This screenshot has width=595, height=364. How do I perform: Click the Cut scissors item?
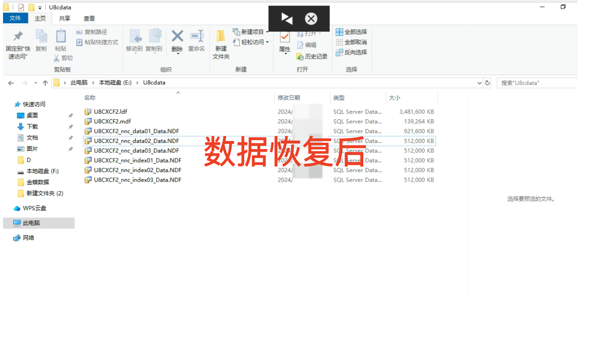(63, 58)
